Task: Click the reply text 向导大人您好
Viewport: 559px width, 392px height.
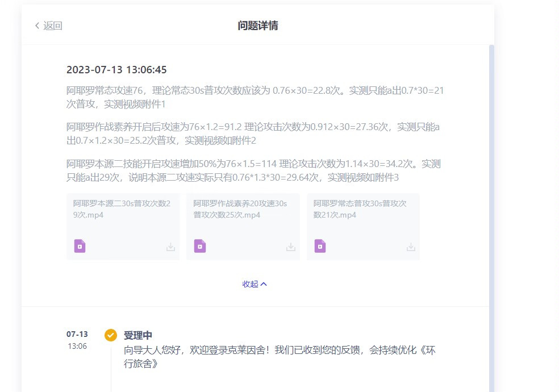Action: [x=279, y=357]
